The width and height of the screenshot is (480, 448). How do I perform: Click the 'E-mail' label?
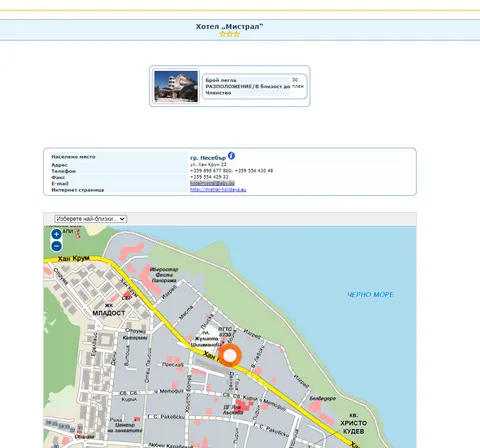(60, 184)
